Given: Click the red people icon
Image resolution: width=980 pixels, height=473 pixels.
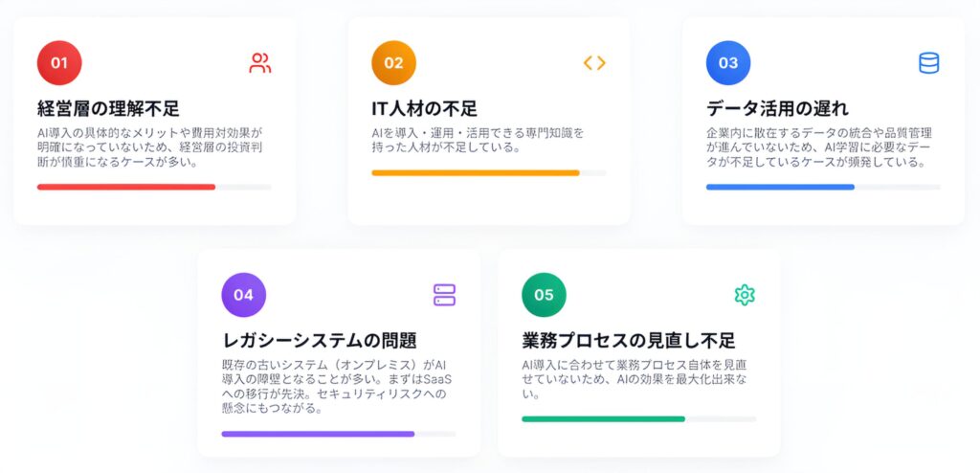Looking at the screenshot, I should [259, 63].
